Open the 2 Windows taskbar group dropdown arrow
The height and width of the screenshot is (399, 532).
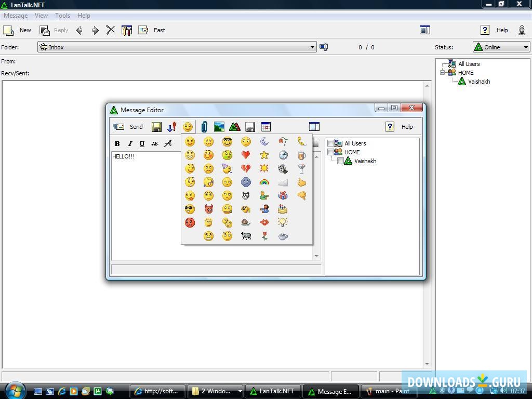240,391
